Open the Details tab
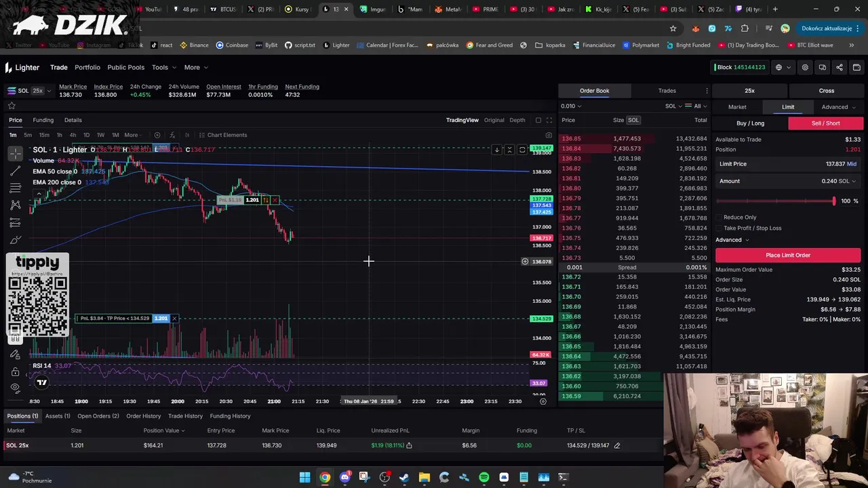 pos(73,120)
